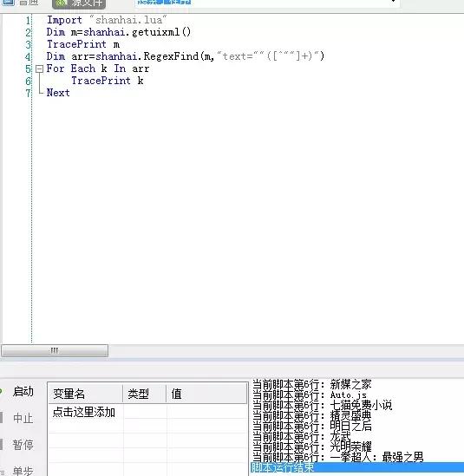
Task: Click line number 1 in the gutter
Action: tap(28, 21)
